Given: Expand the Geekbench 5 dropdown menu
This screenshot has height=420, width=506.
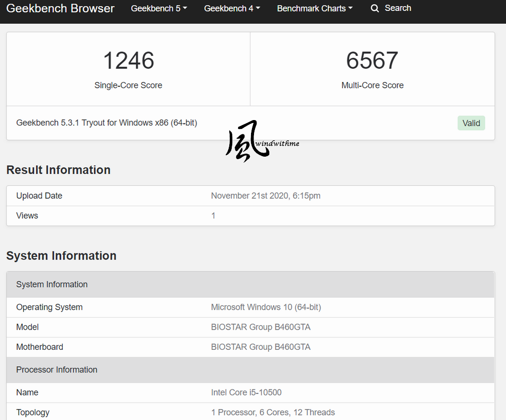Looking at the screenshot, I should (x=159, y=8).
